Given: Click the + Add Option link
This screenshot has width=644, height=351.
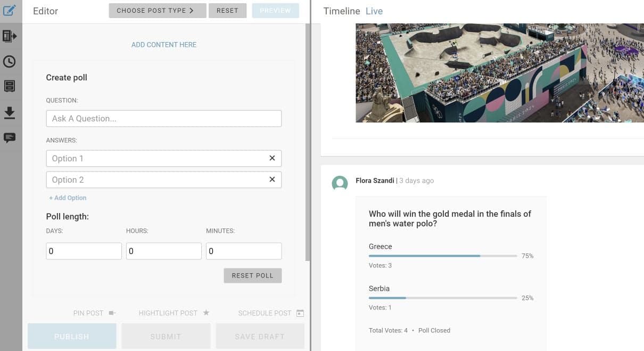Looking at the screenshot, I should click(68, 198).
